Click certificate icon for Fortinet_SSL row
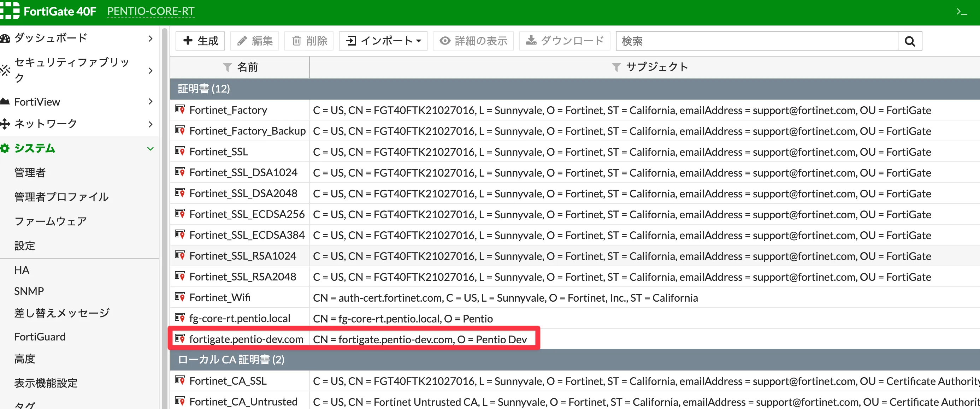 click(x=180, y=152)
